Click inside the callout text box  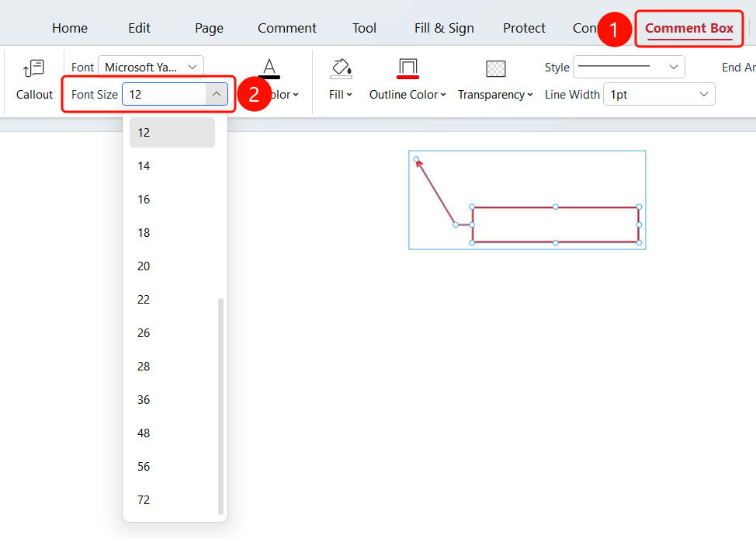pos(556,225)
